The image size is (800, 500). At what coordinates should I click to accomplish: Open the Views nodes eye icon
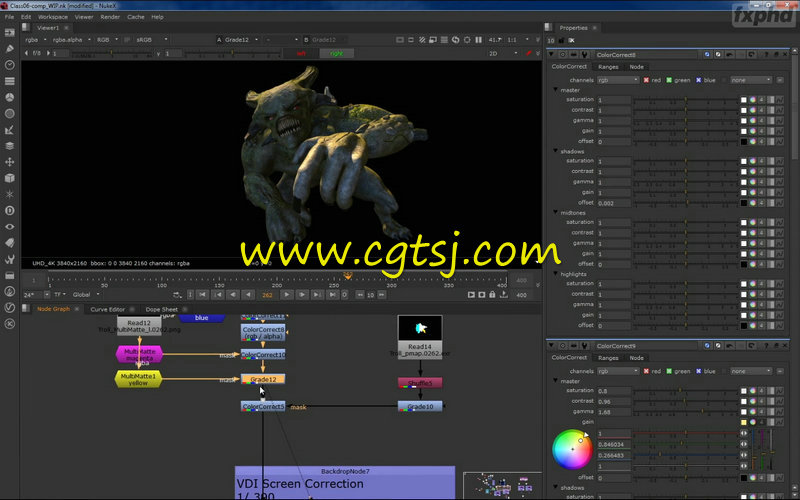(x=9, y=227)
